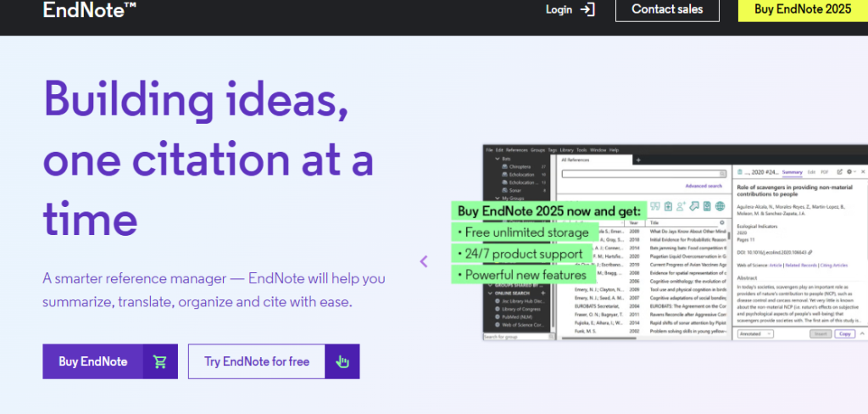This screenshot has height=414, width=868.
Task: Open the Annotated style dropdown
Action: tap(755, 333)
